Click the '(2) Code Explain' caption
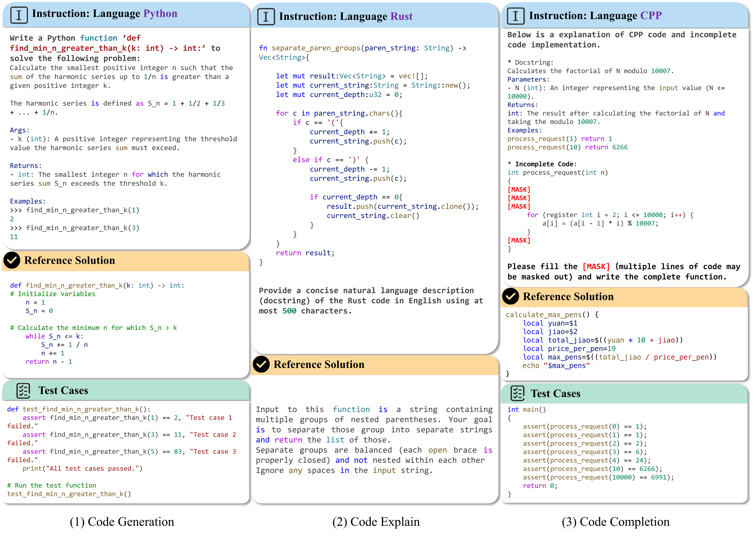 click(x=376, y=521)
